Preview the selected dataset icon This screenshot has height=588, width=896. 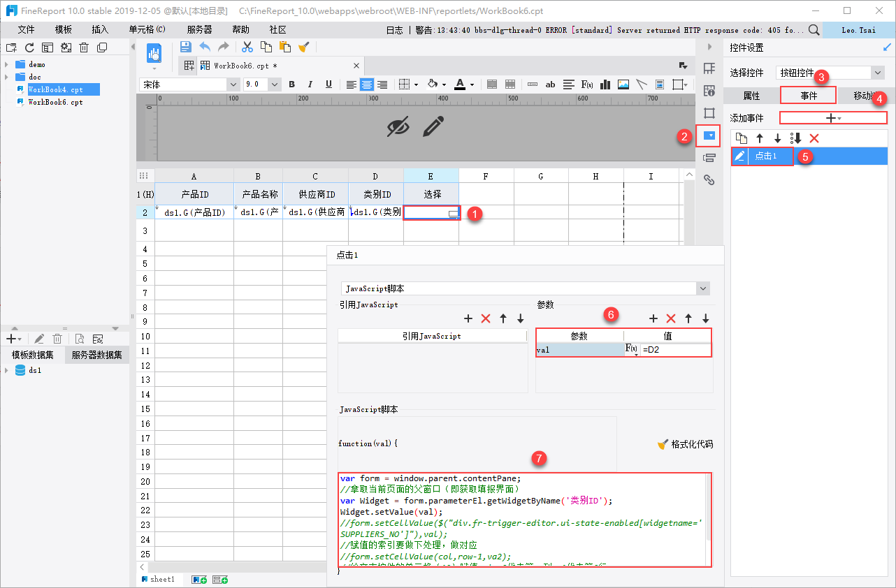[x=80, y=339]
